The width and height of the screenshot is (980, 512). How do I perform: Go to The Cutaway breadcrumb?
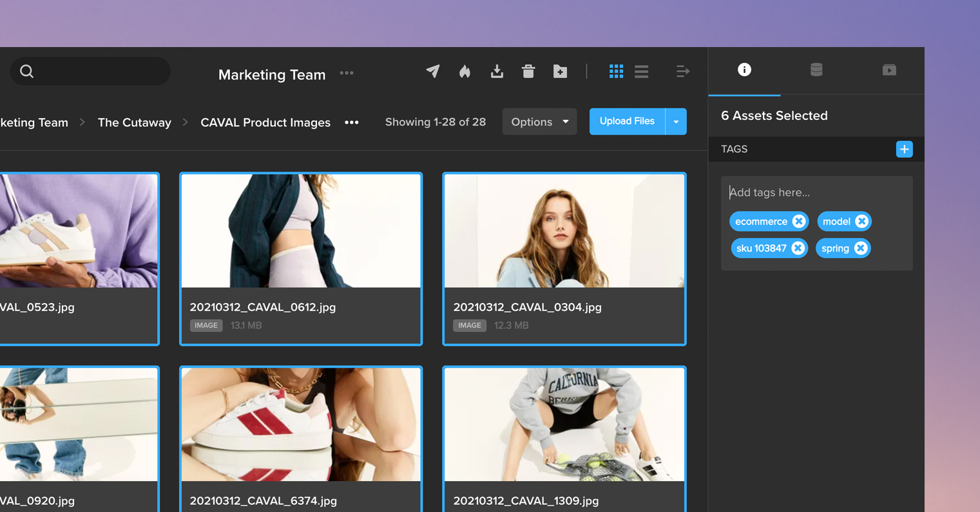pos(135,123)
